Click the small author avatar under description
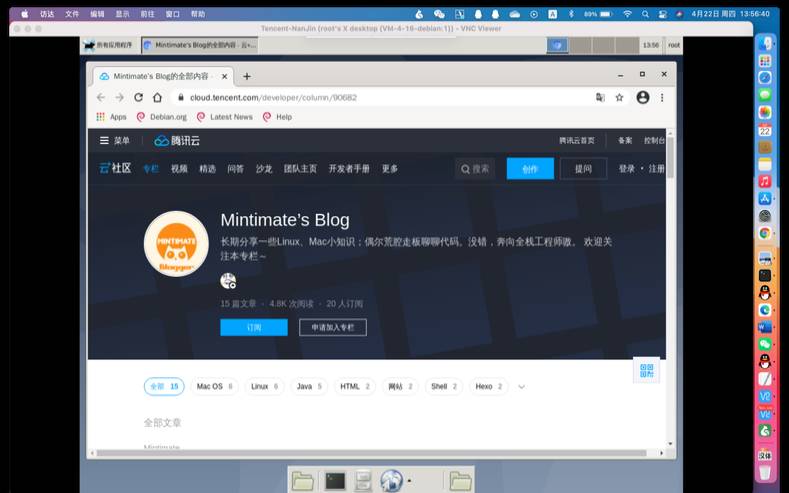Screen dimensions: 789x493 tap(228, 281)
